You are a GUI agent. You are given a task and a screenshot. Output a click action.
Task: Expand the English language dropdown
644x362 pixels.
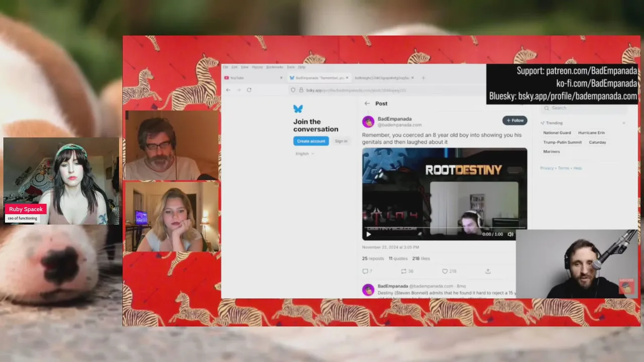pos(305,153)
